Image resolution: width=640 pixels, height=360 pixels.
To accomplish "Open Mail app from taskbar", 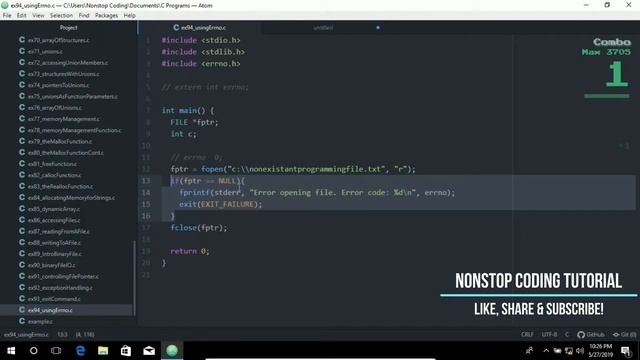I will tap(149, 351).
